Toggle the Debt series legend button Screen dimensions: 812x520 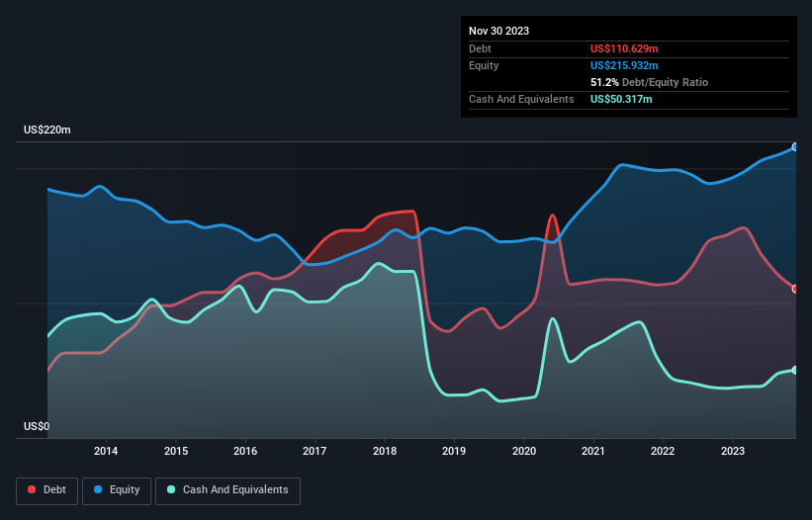(46, 490)
